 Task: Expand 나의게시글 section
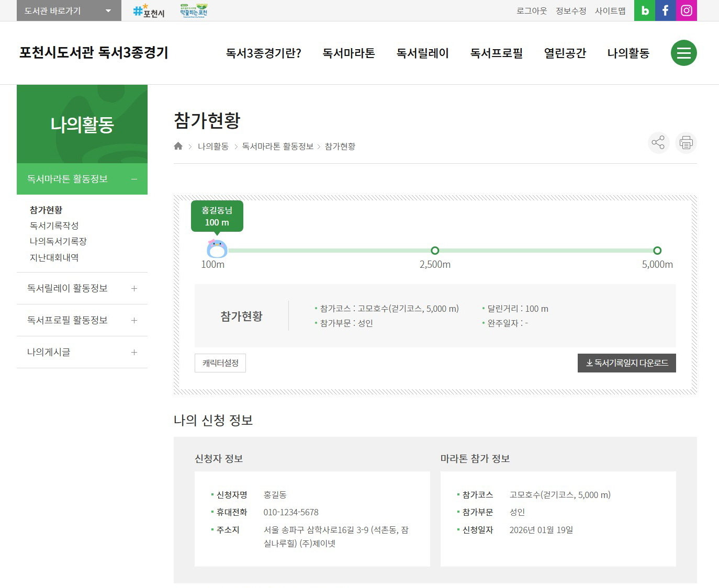pyautogui.click(x=134, y=352)
